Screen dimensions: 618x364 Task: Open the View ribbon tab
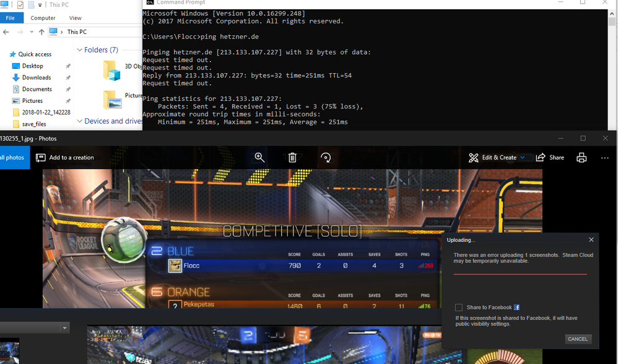coord(75,18)
